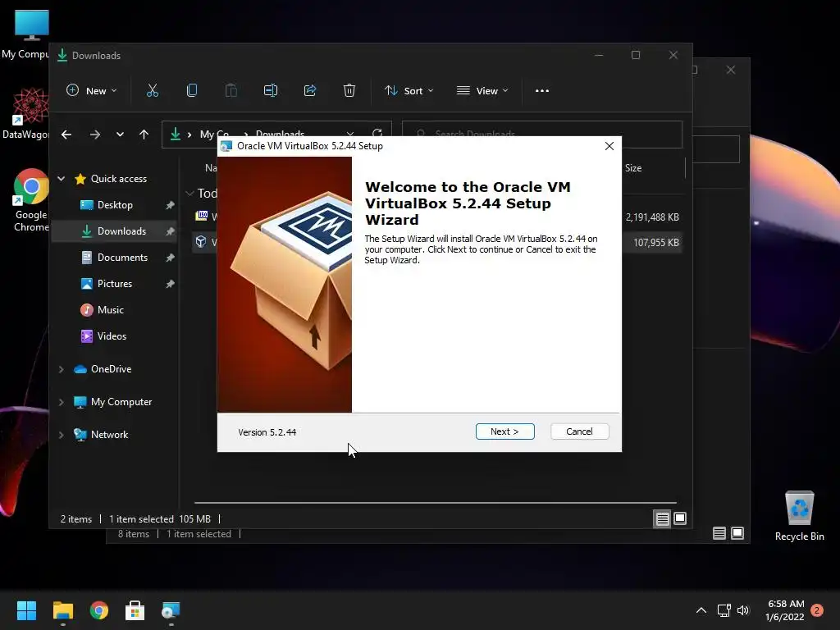The height and width of the screenshot is (630, 840).
Task: Select the Google Chrome desktop shortcut
Action: tap(31, 200)
